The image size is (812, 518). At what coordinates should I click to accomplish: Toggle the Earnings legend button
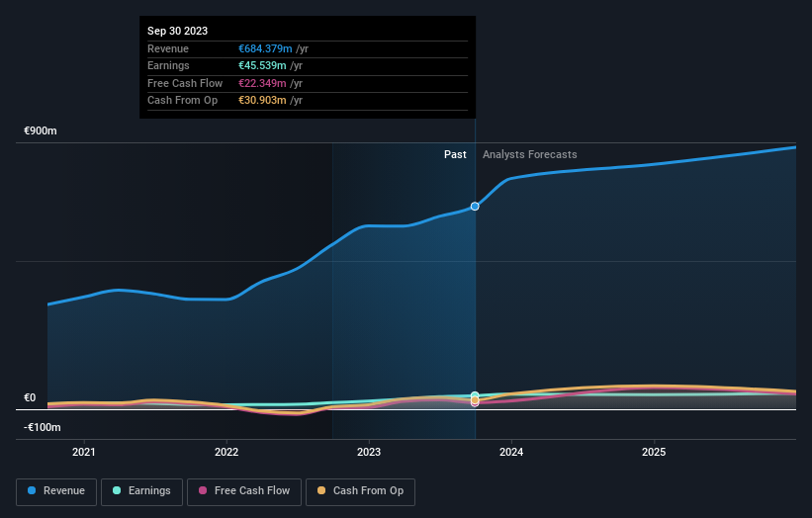point(141,491)
